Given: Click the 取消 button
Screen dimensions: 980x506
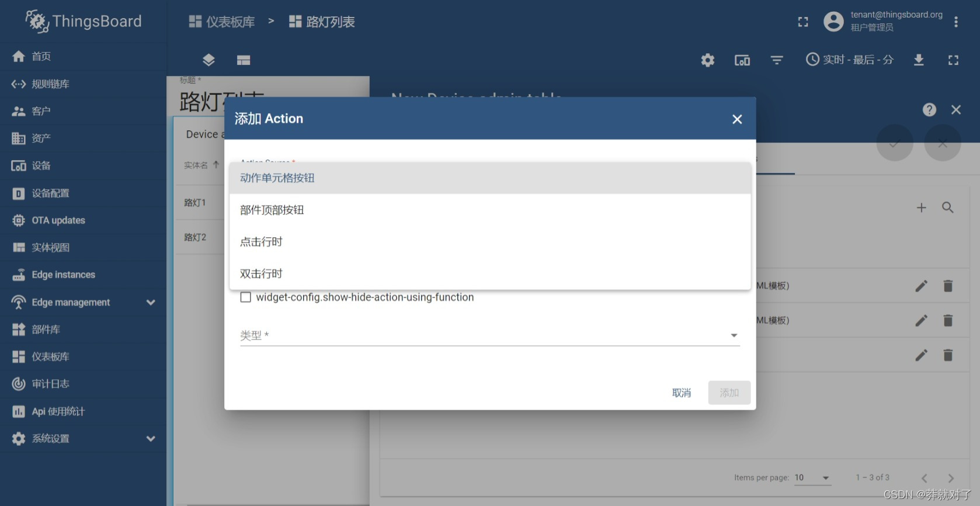Looking at the screenshot, I should (x=681, y=393).
